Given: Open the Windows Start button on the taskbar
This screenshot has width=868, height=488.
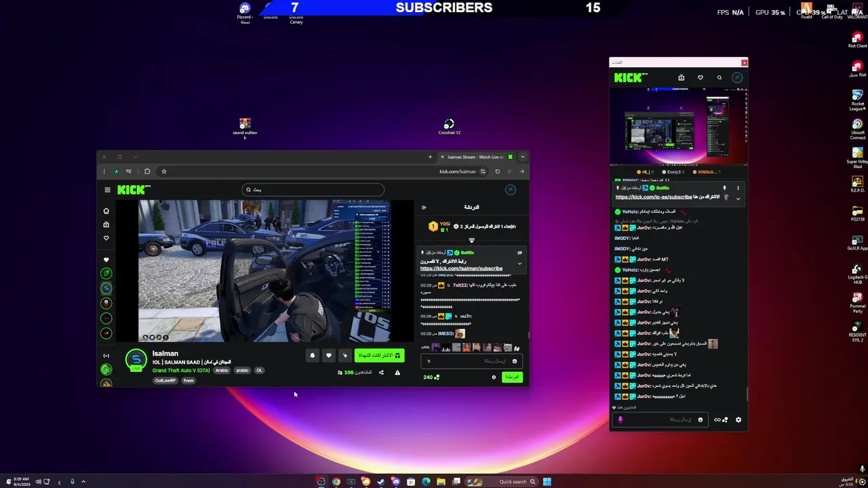Looking at the screenshot, I should pyautogui.click(x=547, y=482).
